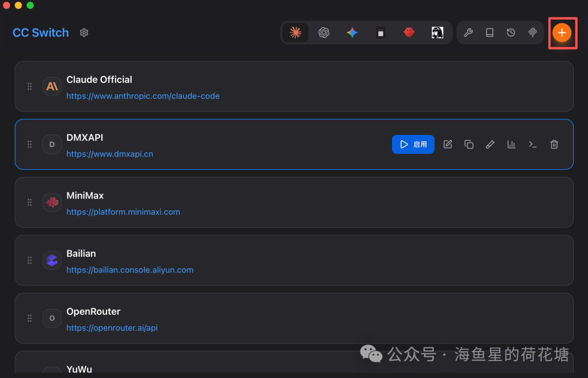Click the MiniMax waveform logo
Image resolution: width=588 pixels, height=378 pixels.
pyautogui.click(x=52, y=202)
